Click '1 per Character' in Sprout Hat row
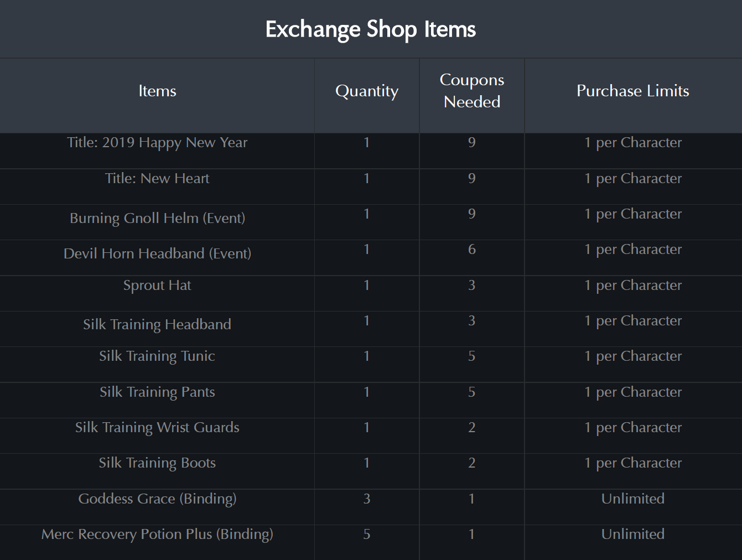The image size is (742, 560). coord(633,286)
